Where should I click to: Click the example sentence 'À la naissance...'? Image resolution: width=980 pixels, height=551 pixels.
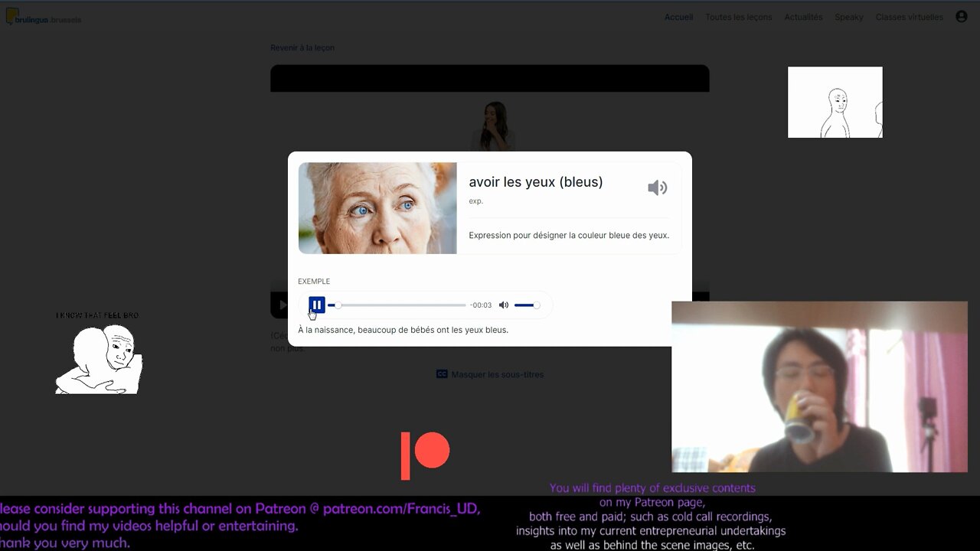coord(403,330)
